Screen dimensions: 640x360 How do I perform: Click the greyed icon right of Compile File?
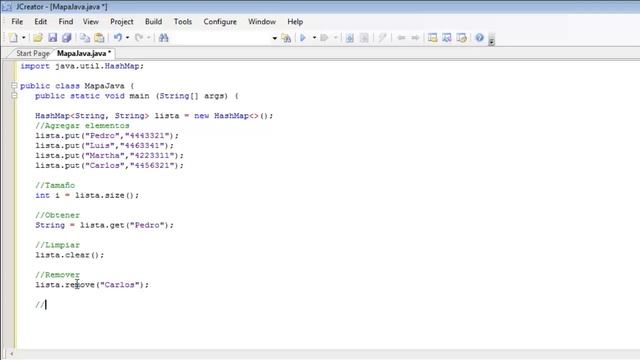click(x=364, y=38)
